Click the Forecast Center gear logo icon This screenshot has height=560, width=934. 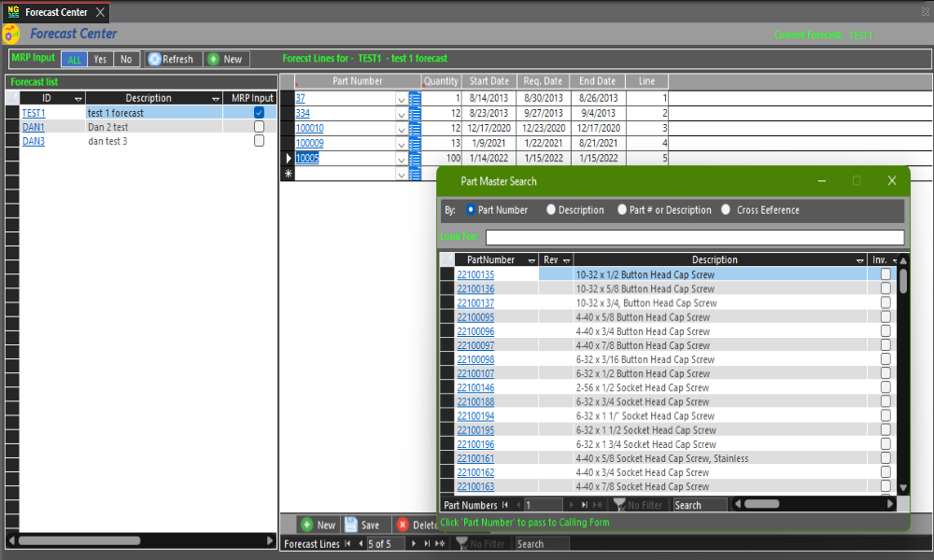[11, 35]
